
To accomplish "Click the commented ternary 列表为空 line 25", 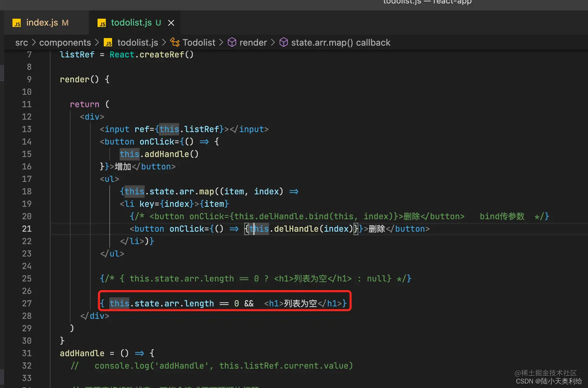I will click(255, 278).
